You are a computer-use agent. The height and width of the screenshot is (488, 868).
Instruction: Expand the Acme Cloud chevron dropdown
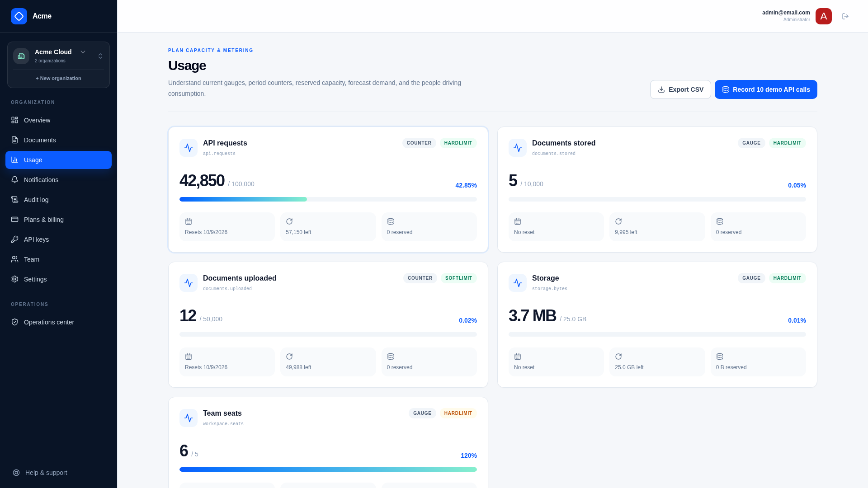83,52
